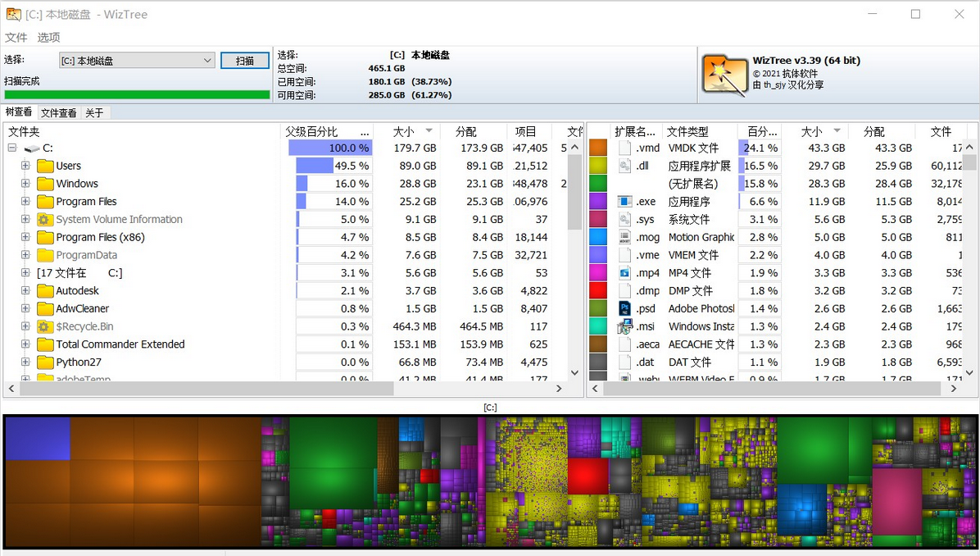Click the .dat file type icon
The width and height of the screenshot is (980, 556).
[x=624, y=362]
